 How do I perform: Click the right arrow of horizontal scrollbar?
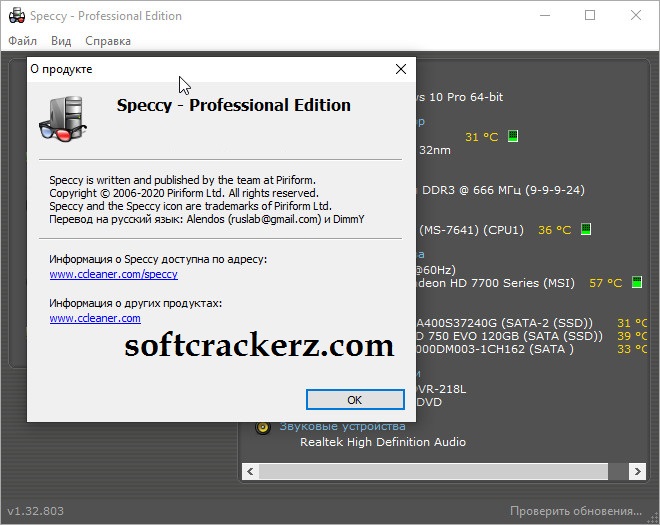[x=637, y=471]
